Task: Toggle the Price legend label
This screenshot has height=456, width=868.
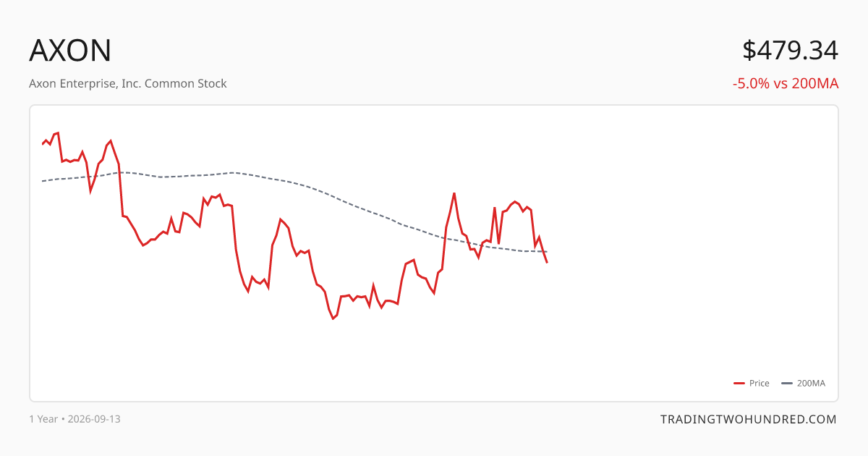Action: point(759,384)
